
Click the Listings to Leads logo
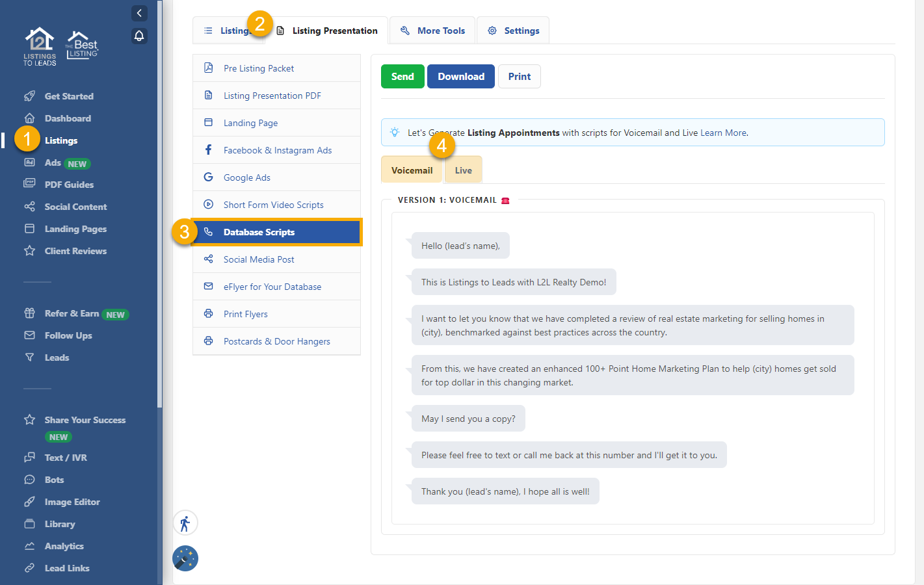(40, 46)
